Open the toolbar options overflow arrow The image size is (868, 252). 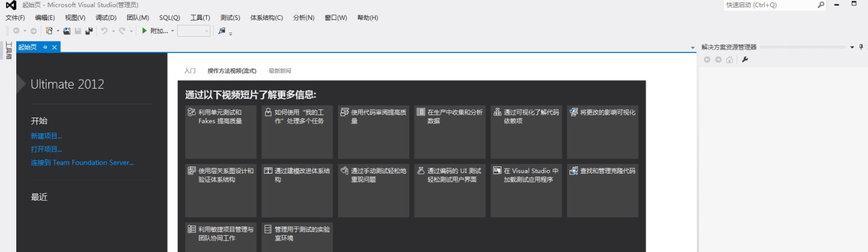(x=231, y=33)
